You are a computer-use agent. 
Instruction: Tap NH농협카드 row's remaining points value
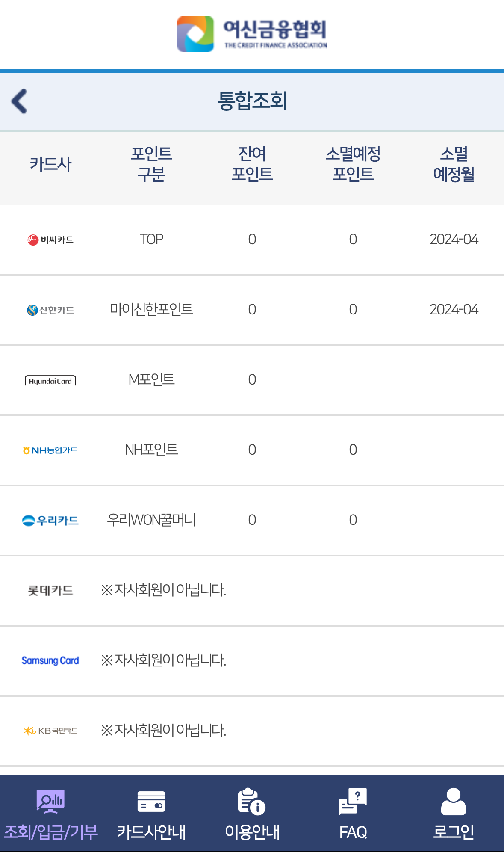click(x=252, y=450)
